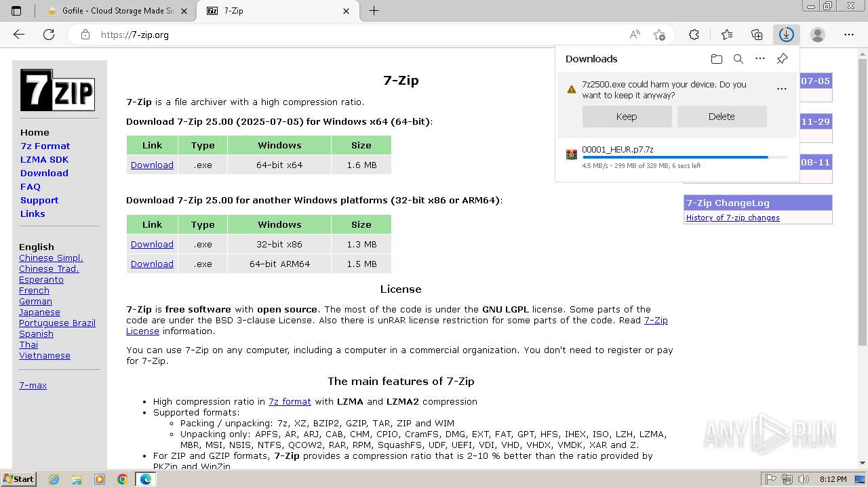Add this page to favorites star
The height and width of the screenshot is (488, 868).
(x=659, y=35)
